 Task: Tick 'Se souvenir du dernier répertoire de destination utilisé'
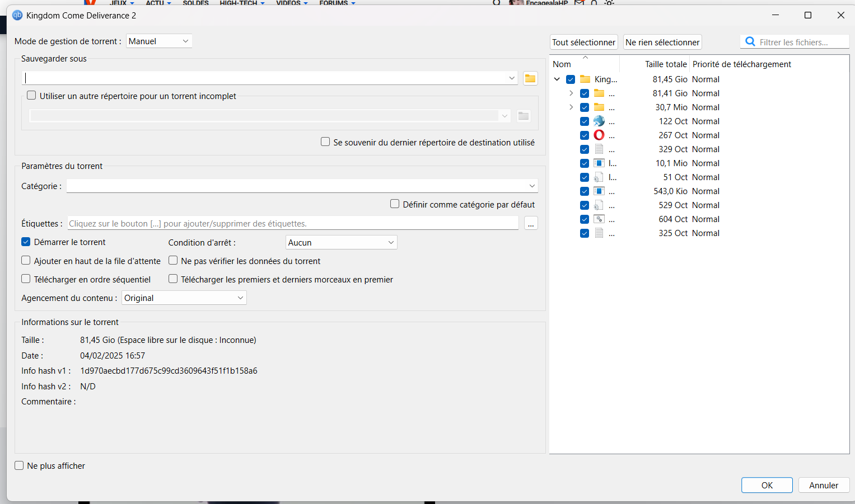click(x=325, y=142)
